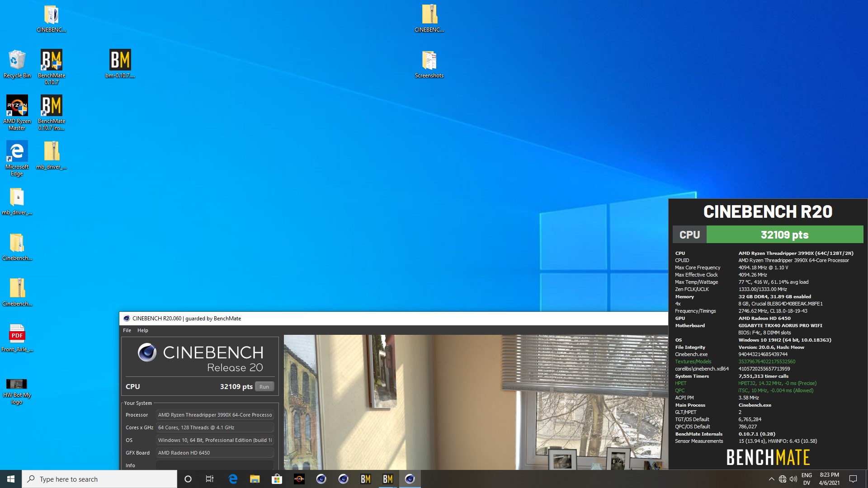Click the Run button next to CPU score
868x488 pixels.
tap(264, 387)
